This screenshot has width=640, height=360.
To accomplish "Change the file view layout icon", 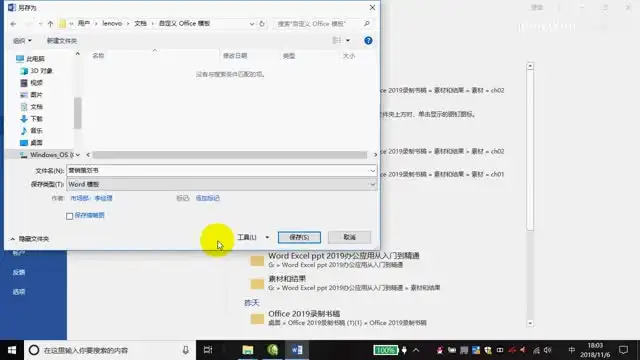I will [337, 40].
